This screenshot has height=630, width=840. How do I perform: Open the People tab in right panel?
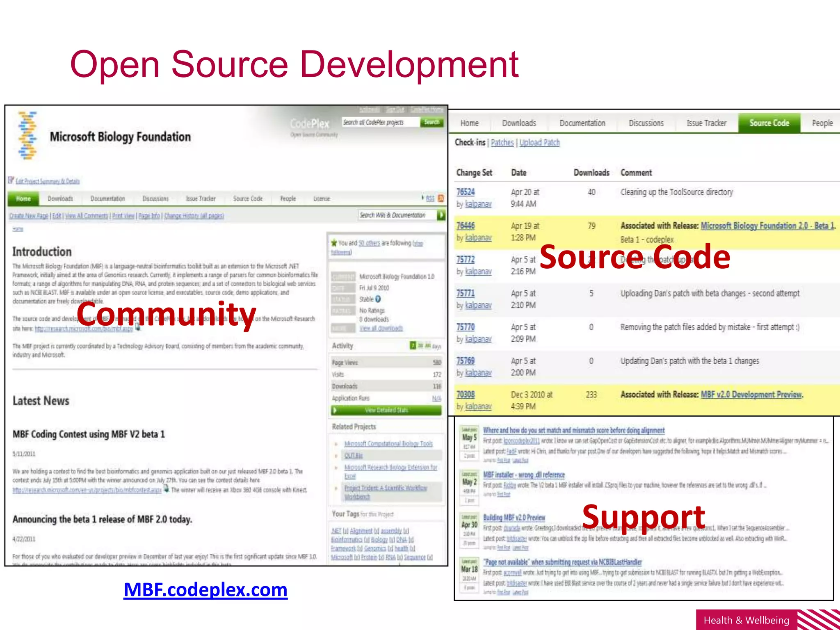(822, 123)
